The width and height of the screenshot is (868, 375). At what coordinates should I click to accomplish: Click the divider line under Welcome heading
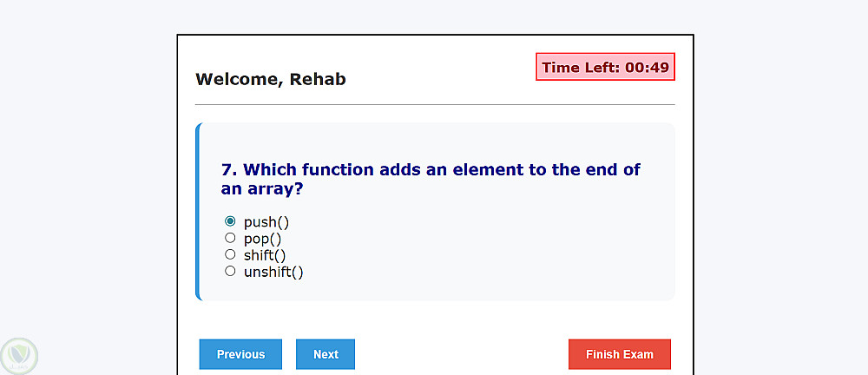coord(434,104)
